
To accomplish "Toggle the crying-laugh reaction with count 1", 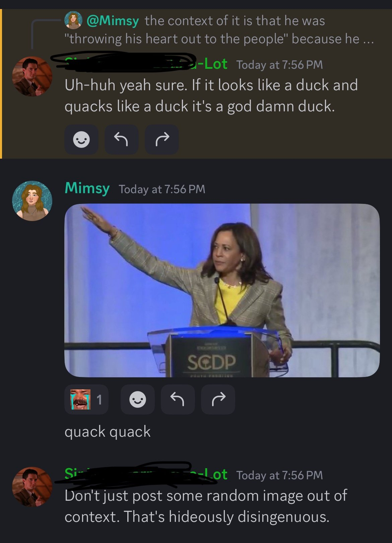I will [x=86, y=399].
